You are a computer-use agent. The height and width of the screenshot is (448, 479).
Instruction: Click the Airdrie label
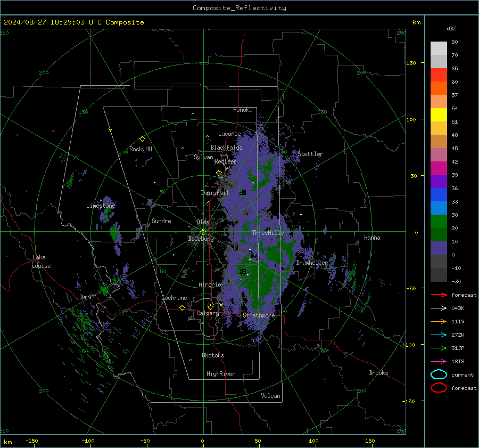[210, 284]
